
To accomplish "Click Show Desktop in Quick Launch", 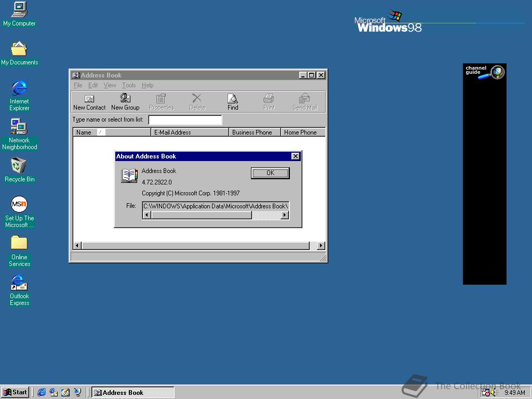I will (65, 393).
